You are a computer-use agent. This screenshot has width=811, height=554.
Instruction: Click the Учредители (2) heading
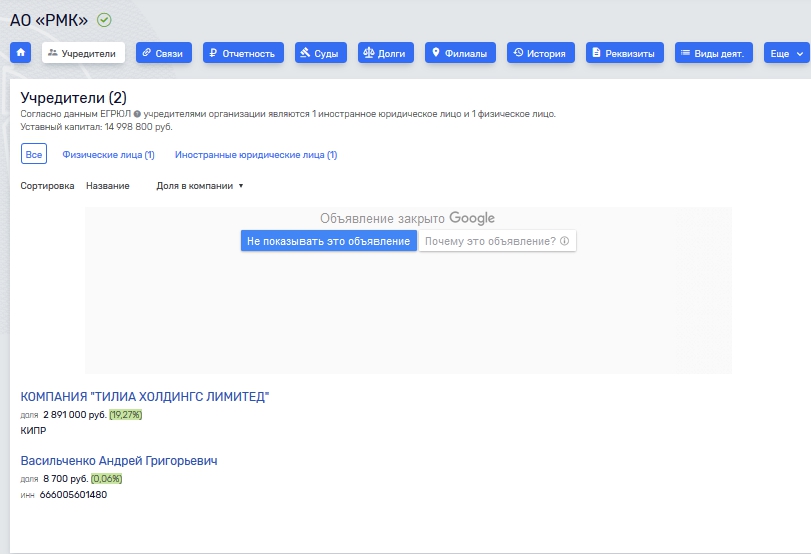[x=73, y=97]
